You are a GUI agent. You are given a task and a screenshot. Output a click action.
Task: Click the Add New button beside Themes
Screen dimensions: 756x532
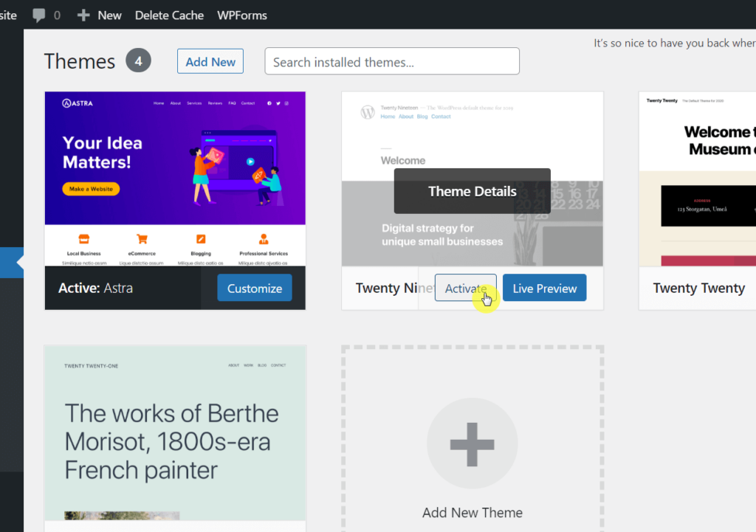(x=210, y=61)
